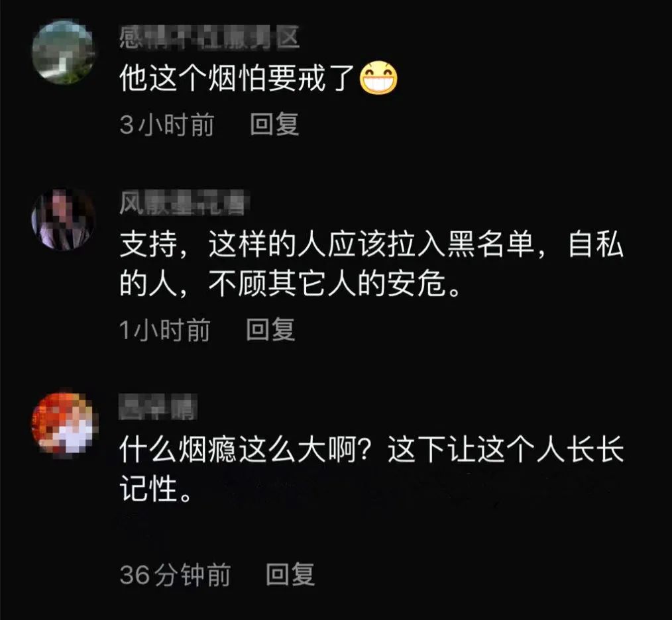
Task: Reply to the comment posted 36分钟前
Action: [x=290, y=574]
